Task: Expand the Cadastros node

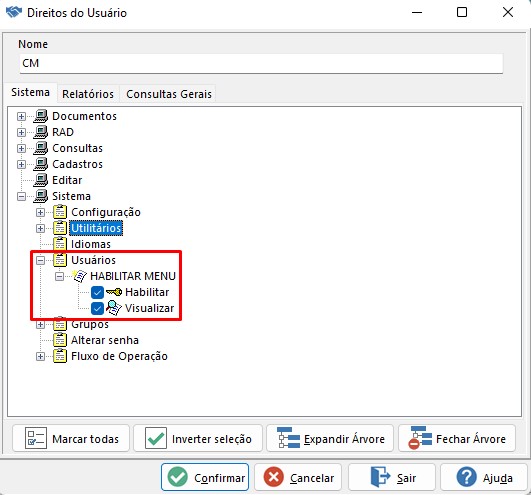Action: click(21, 164)
